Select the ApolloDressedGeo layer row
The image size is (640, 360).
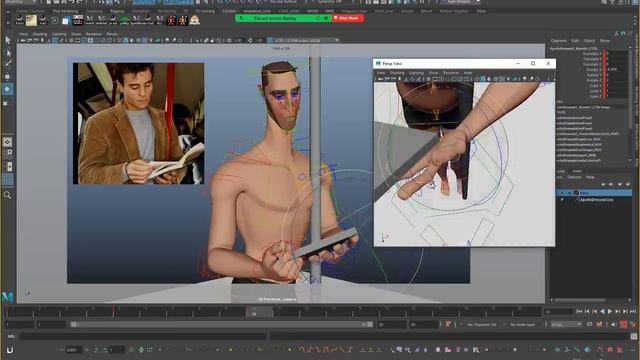point(595,200)
